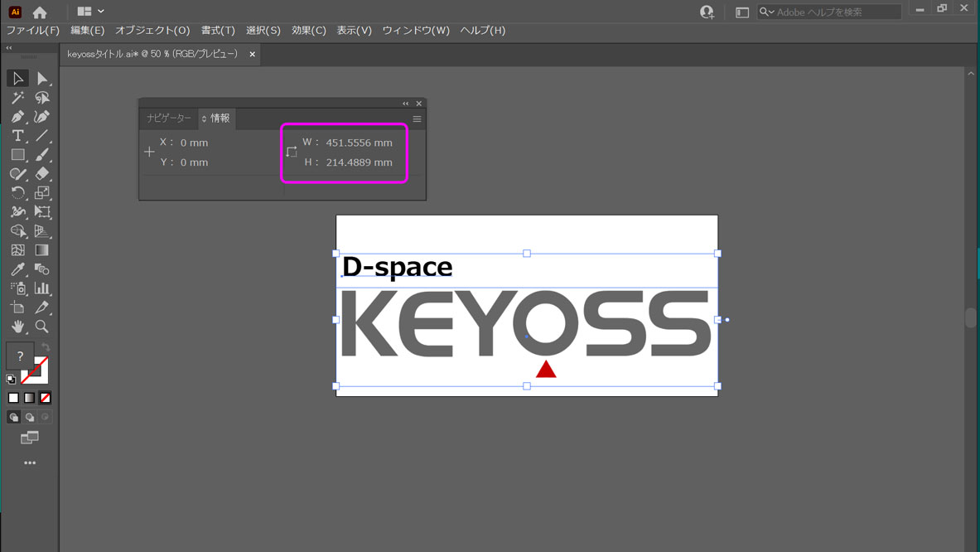Select the Zoom magnifier tool
The height and width of the screenshot is (552, 980).
tap(42, 327)
